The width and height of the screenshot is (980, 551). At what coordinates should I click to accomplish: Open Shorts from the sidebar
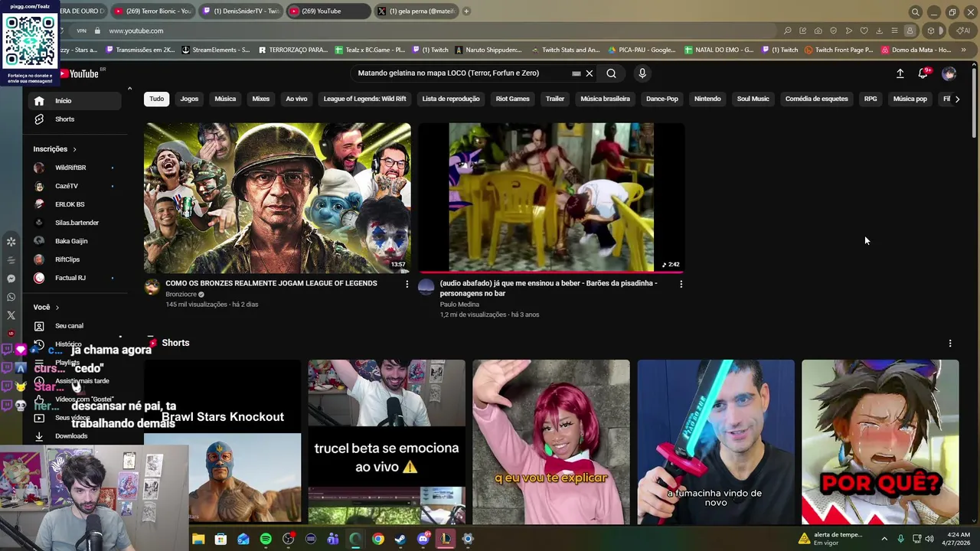(x=75, y=119)
